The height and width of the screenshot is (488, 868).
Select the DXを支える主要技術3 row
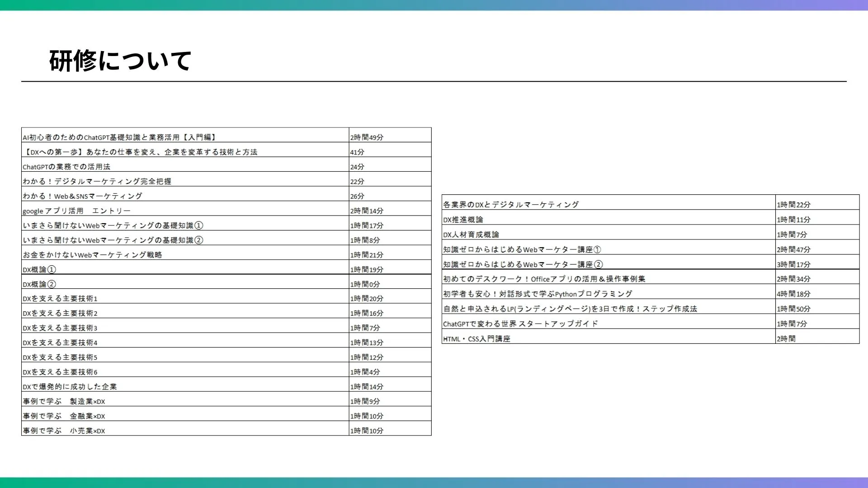coord(60,328)
